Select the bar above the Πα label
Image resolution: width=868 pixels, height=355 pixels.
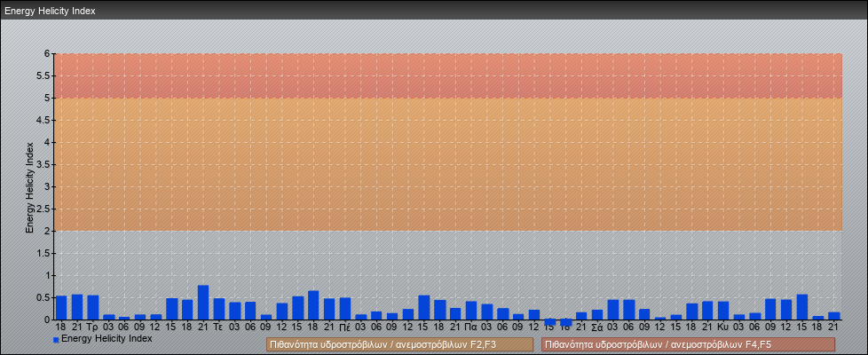[x=471, y=310]
